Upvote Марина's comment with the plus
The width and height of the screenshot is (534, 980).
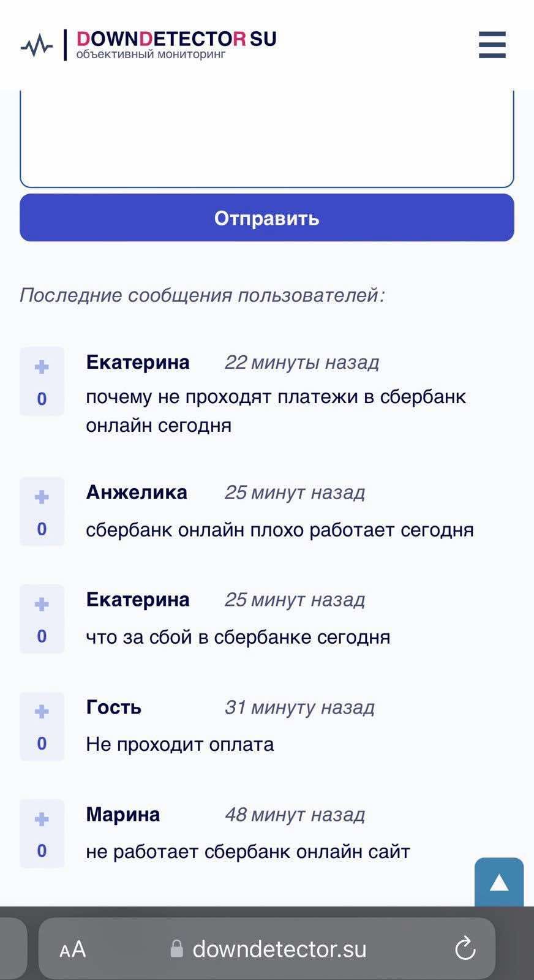pos(42,819)
